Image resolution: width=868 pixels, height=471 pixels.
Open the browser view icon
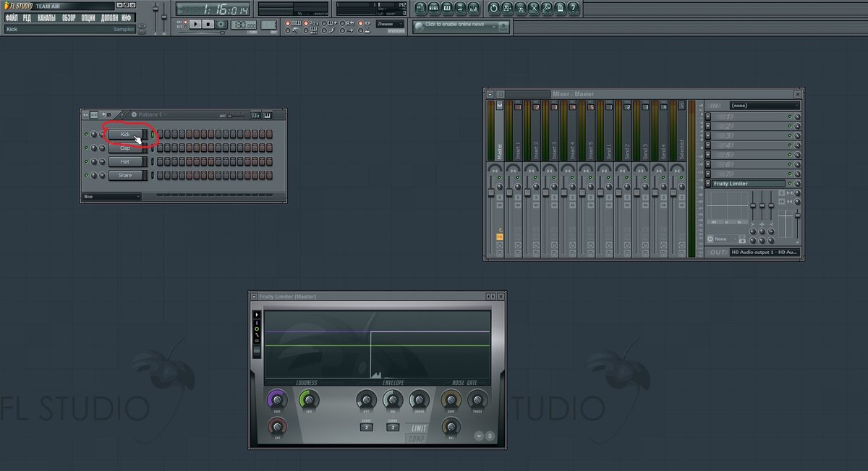(461, 8)
